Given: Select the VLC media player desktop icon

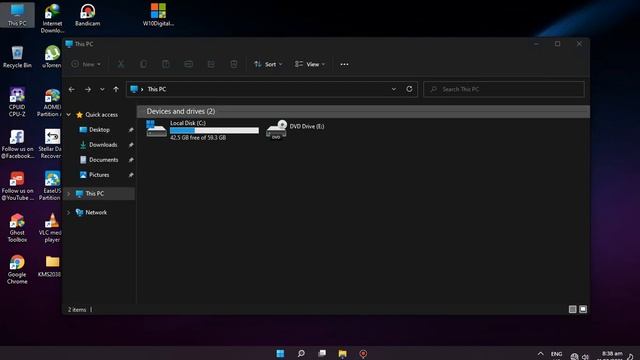Looking at the screenshot, I should point(51,228).
